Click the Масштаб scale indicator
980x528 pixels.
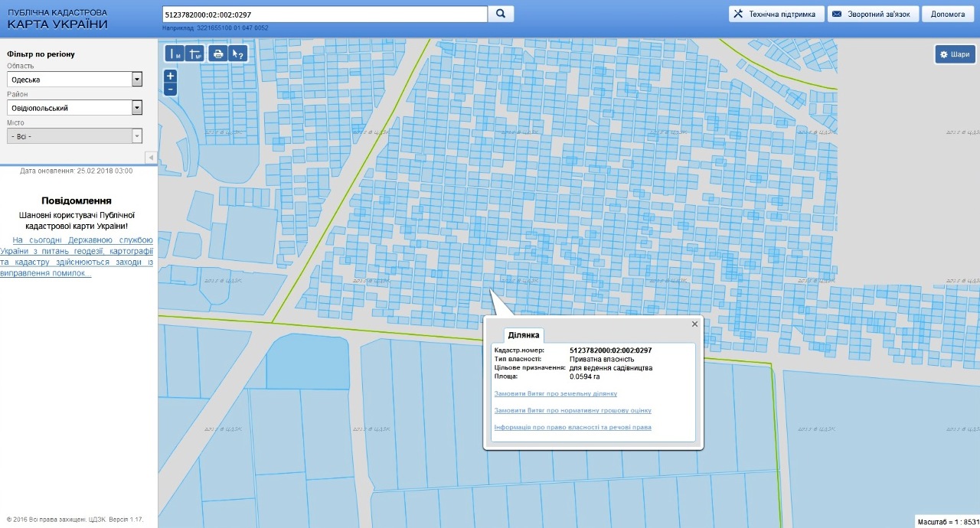(948, 521)
